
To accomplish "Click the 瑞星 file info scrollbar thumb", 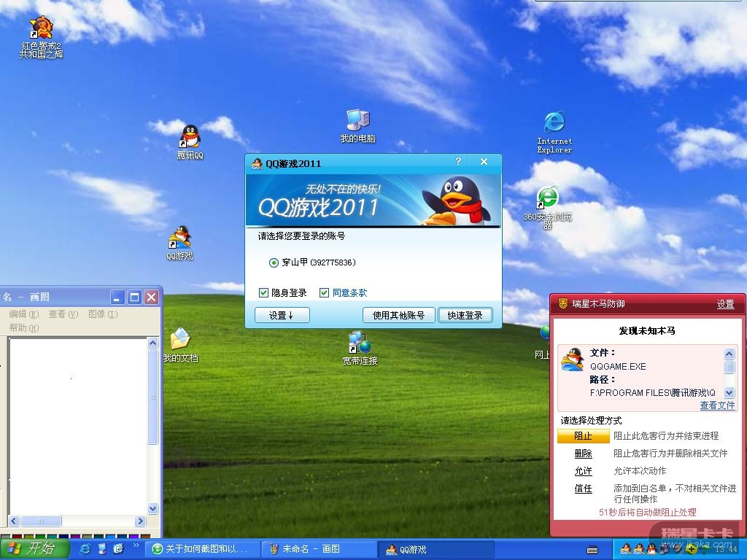I will (x=729, y=367).
